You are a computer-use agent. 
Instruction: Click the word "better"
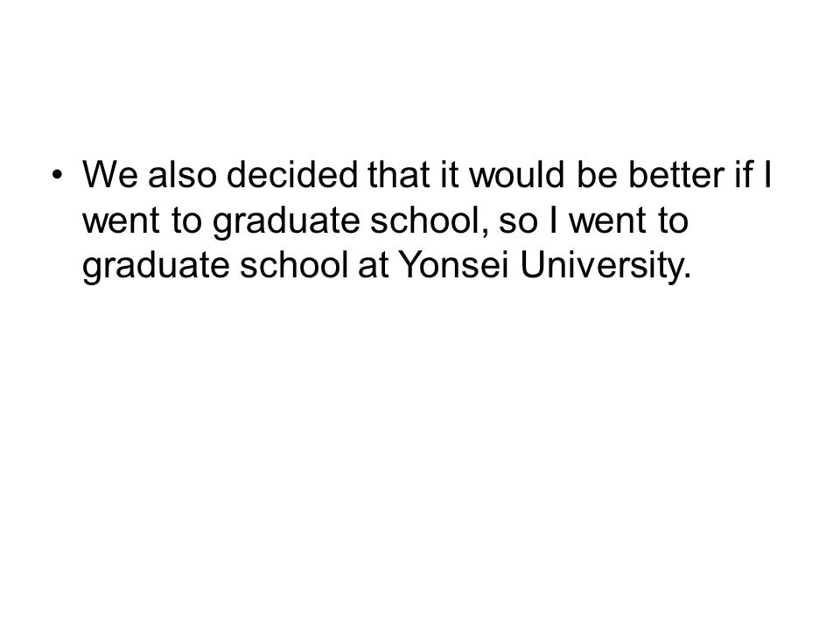676,174
